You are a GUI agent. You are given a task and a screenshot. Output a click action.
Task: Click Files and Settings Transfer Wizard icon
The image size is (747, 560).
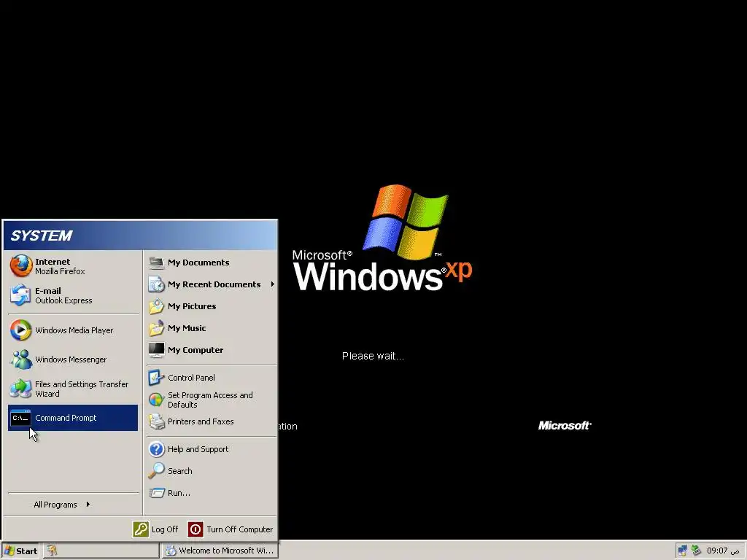point(21,389)
